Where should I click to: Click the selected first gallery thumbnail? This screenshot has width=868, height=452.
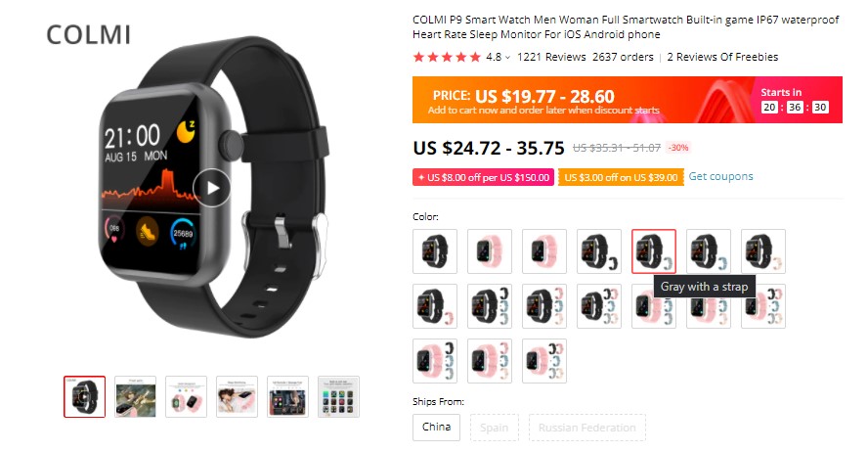point(85,396)
